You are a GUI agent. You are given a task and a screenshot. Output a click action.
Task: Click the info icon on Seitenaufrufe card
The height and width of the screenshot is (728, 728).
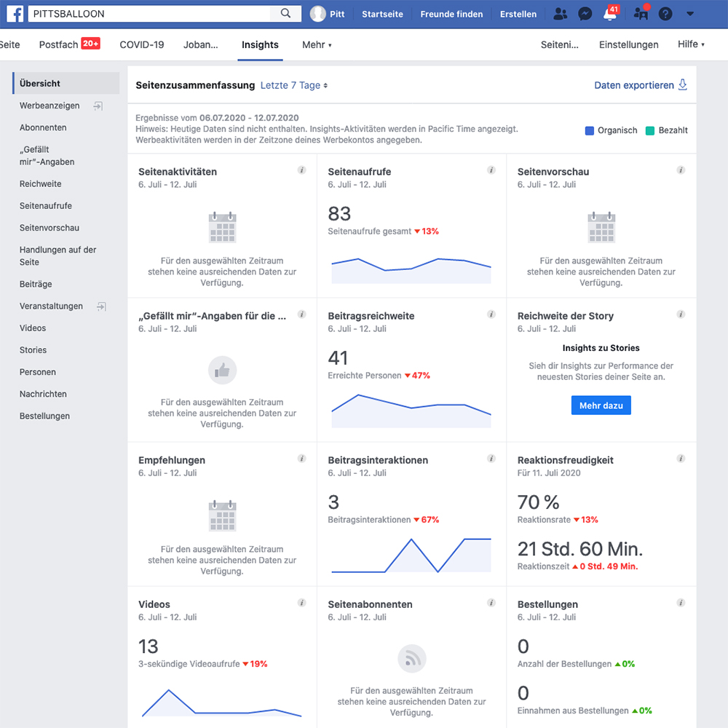pos(491,170)
